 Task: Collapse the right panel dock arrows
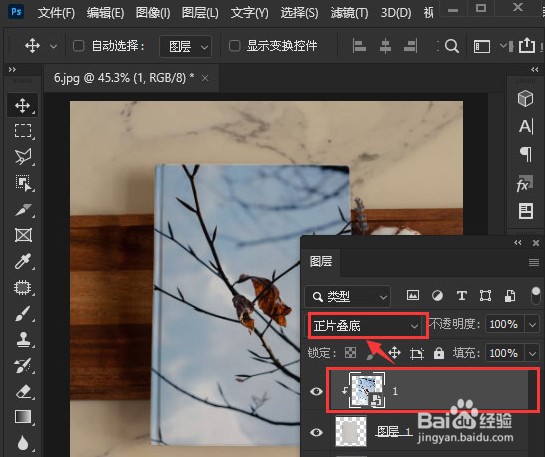[x=535, y=70]
